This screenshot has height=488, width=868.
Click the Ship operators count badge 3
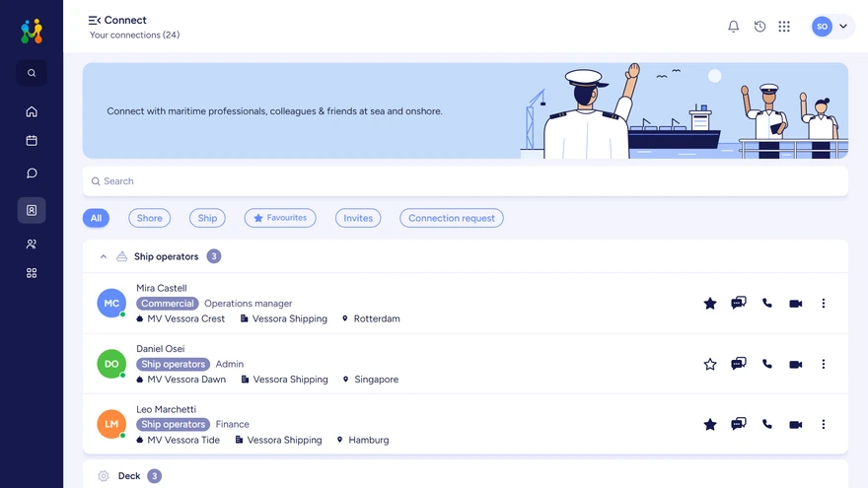[214, 256]
